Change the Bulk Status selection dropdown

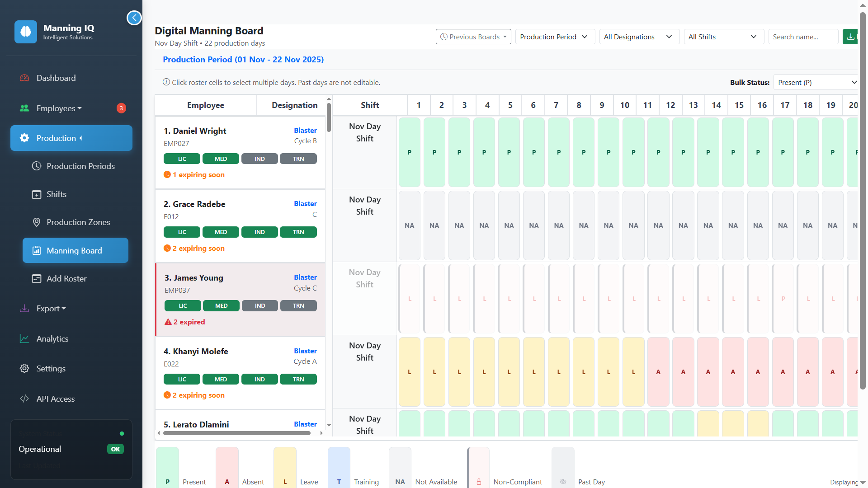[x=816, y=82]
